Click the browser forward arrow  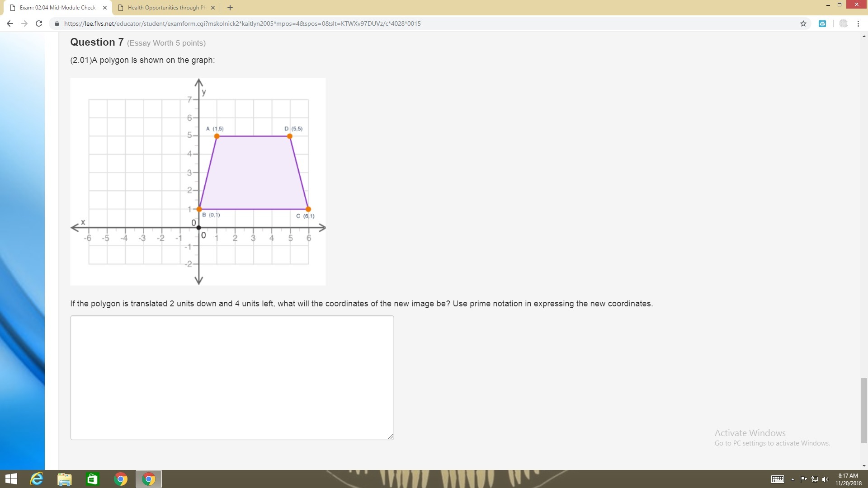click(x=24, y=23)
